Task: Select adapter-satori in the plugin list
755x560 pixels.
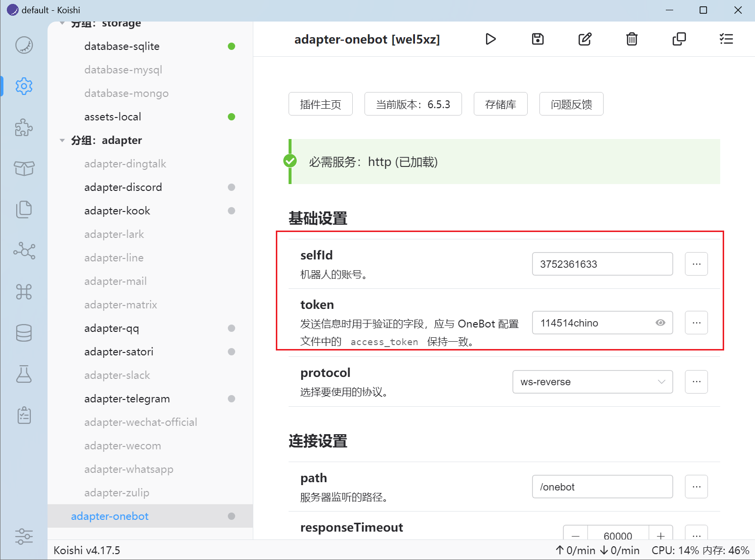Action: point(150,351)
